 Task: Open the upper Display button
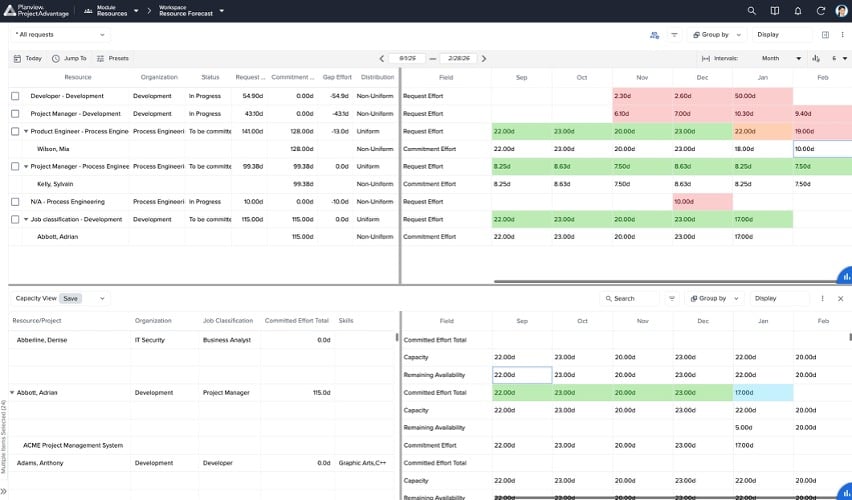tap(781, 35)
